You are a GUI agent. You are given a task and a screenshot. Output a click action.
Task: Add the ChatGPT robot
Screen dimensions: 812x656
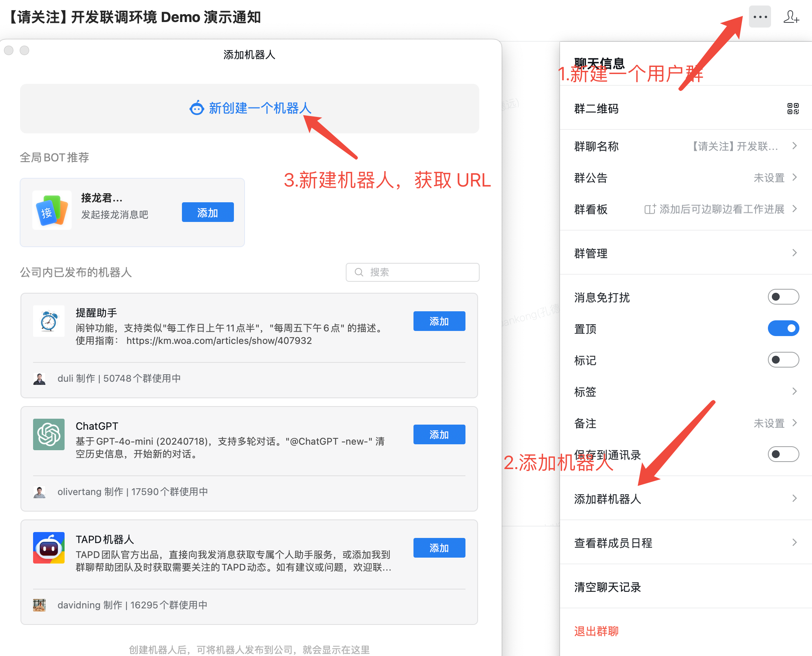(439, 434)
